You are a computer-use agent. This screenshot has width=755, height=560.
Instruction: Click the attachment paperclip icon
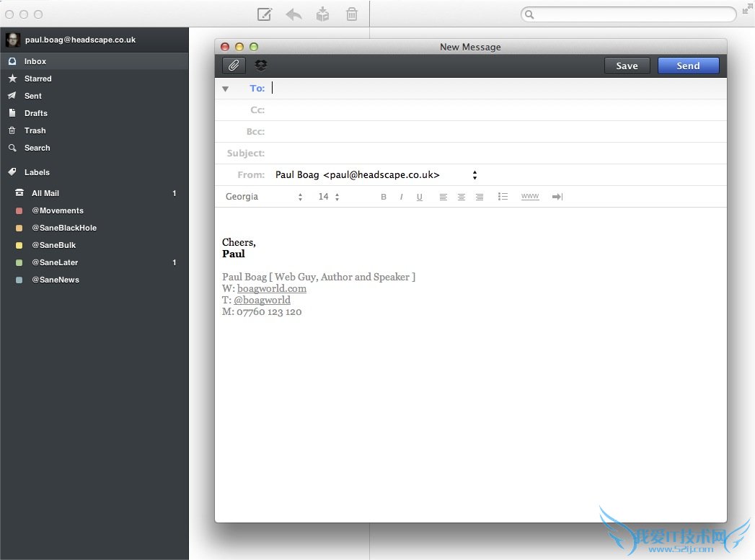[233, 66]
